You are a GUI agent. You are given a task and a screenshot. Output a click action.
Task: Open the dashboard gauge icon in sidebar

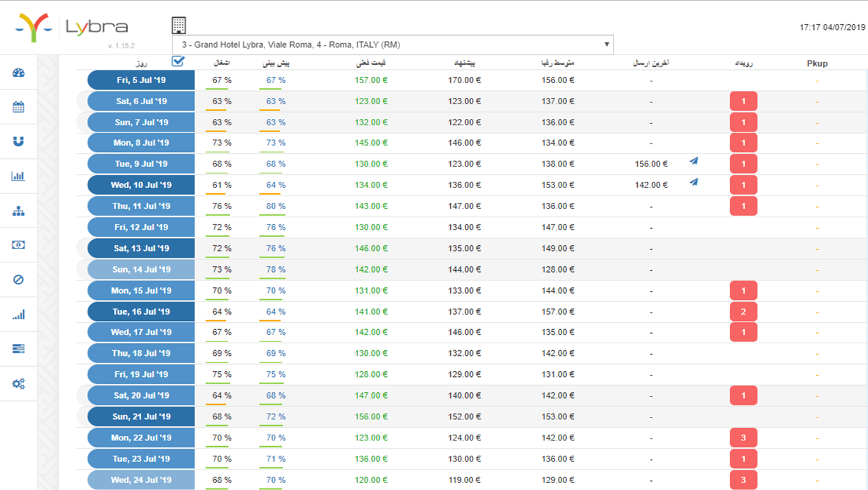tap(18, 72)
